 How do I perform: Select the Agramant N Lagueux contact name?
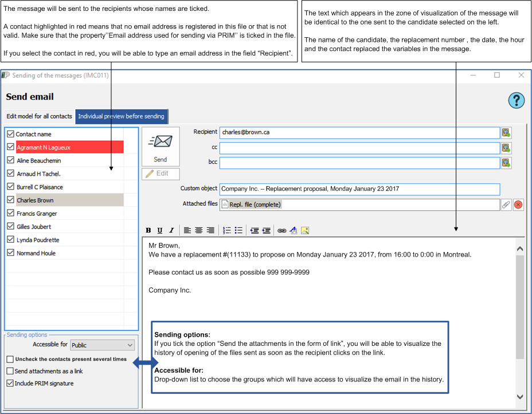click(x=44, y=147)
